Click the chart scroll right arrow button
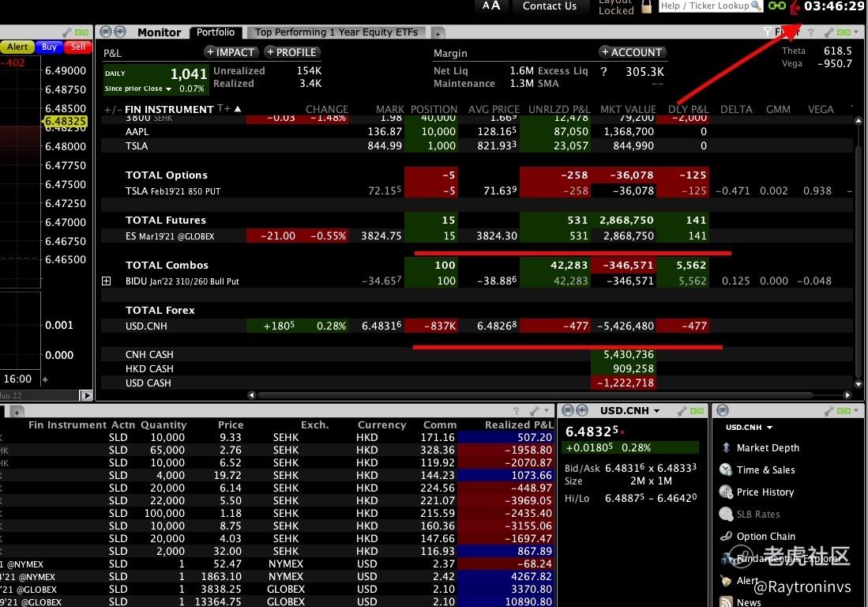Image resolution: width=868 pixels, height=607 pixels. (86, 395)
